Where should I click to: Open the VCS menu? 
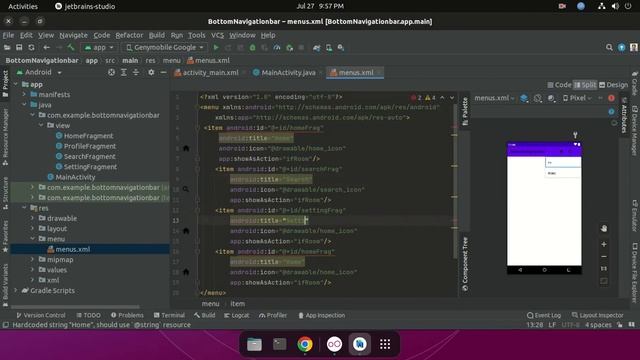tap(218, 35)
